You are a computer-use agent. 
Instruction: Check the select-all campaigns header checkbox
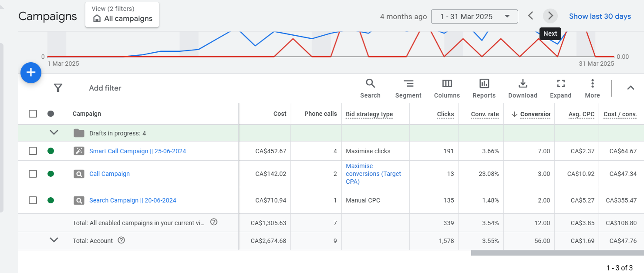33,114
